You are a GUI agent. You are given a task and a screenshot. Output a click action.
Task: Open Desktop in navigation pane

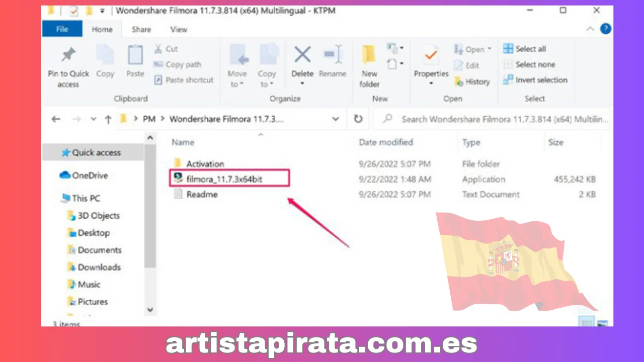coord(88,233)
